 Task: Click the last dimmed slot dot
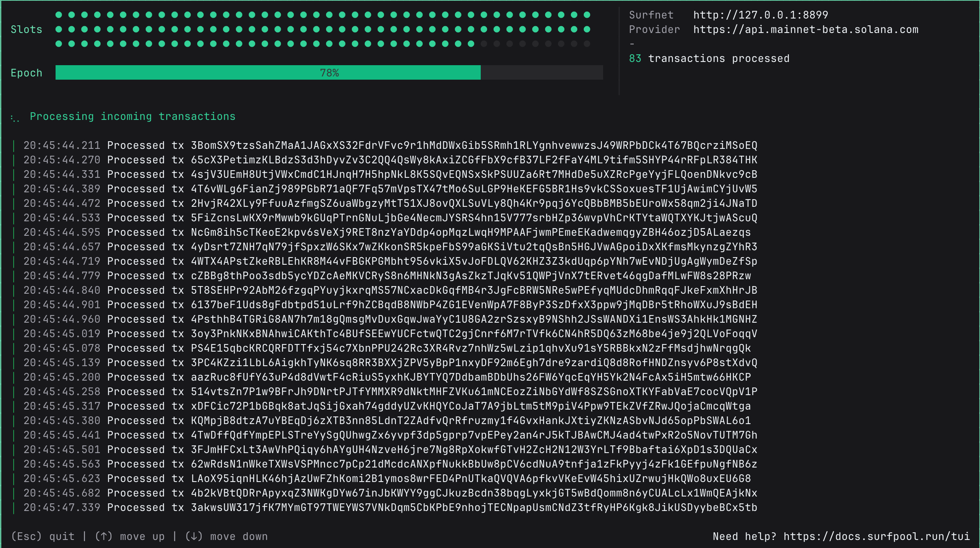click(x=587, y=44)
